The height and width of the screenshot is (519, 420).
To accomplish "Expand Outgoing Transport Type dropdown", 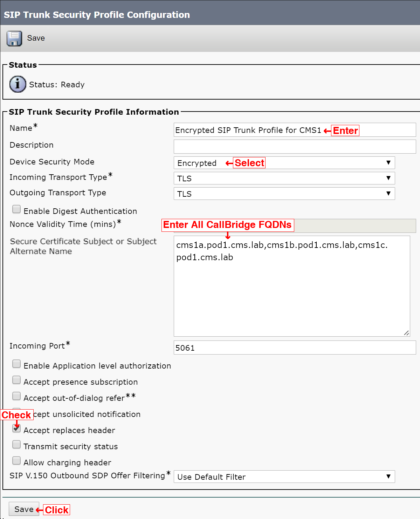I will coord(284,194).
